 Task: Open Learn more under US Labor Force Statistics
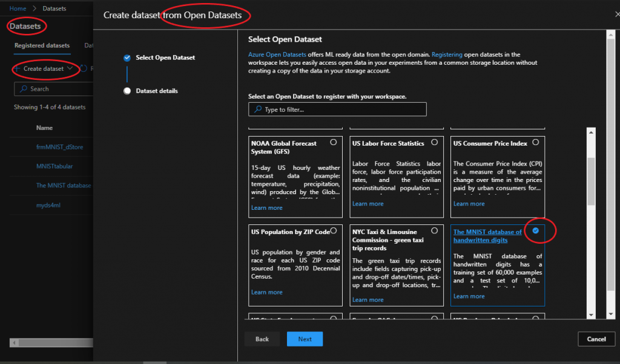point(368,204)
